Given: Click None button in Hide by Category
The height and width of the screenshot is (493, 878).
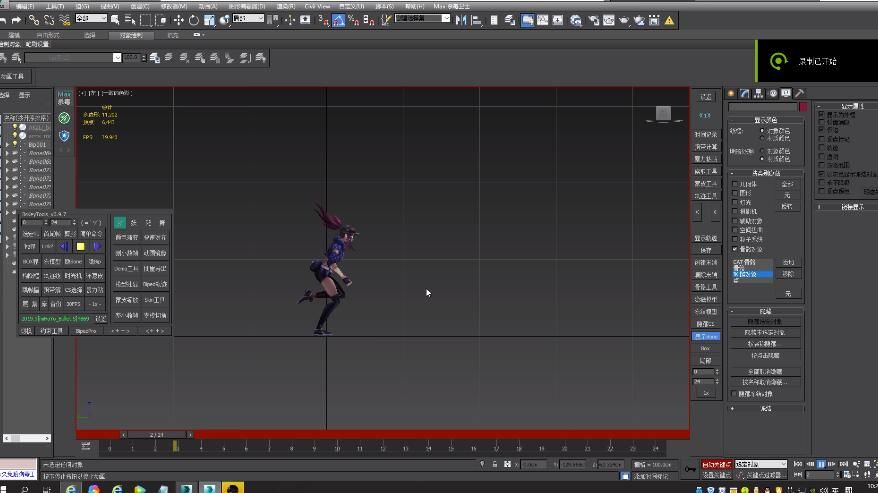Looking at the screenshot, I should [788, 195].
